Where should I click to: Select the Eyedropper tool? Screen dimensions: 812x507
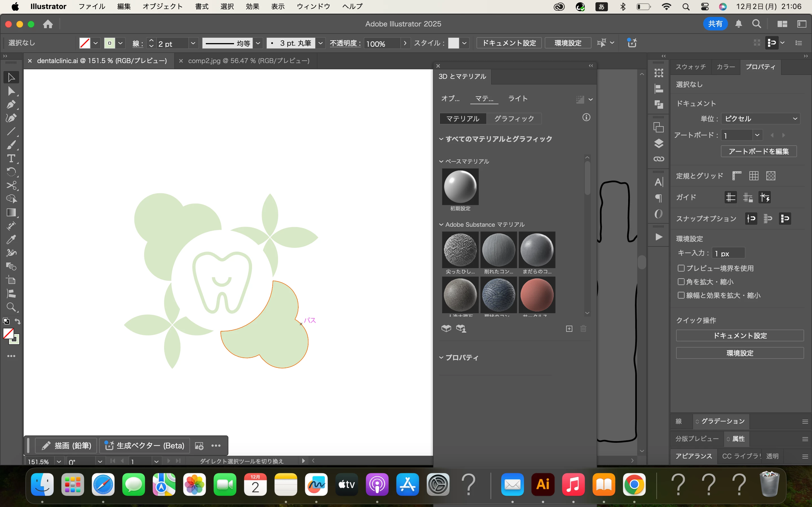[11, 239]
